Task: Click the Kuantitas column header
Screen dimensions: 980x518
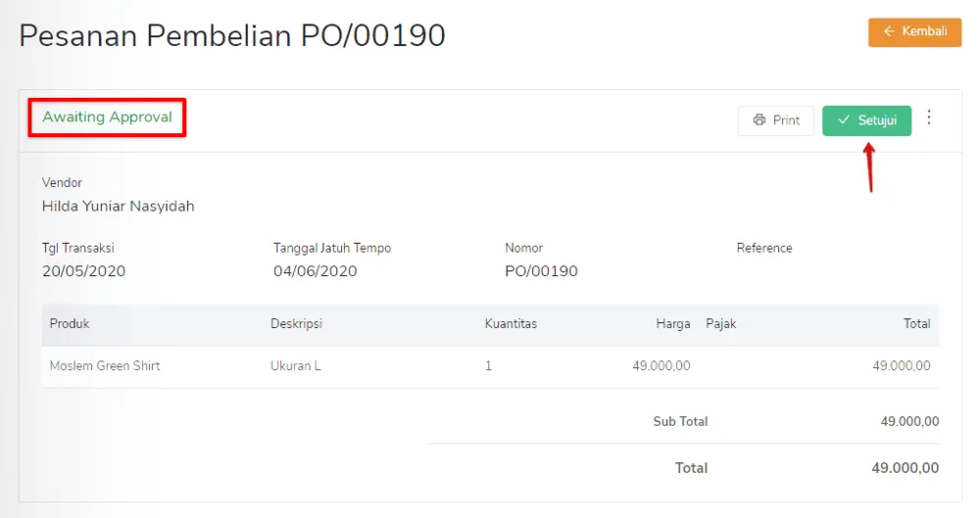Action: point(511,323)
